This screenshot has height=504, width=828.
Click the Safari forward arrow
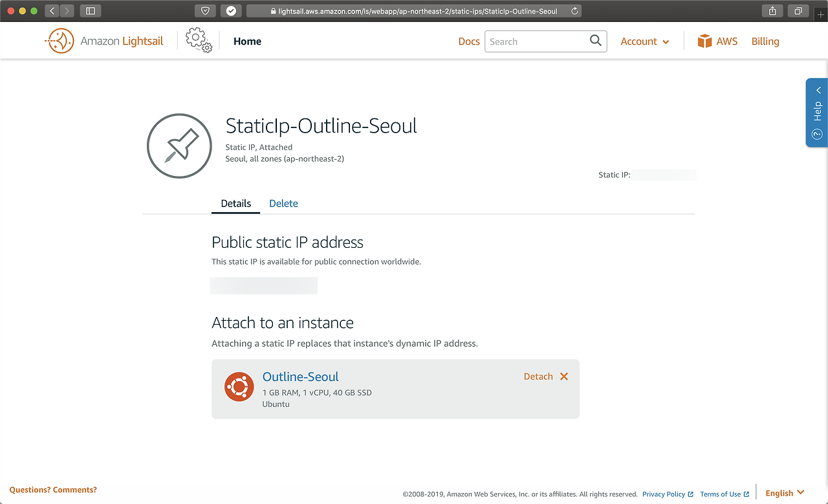click(67, 11)
